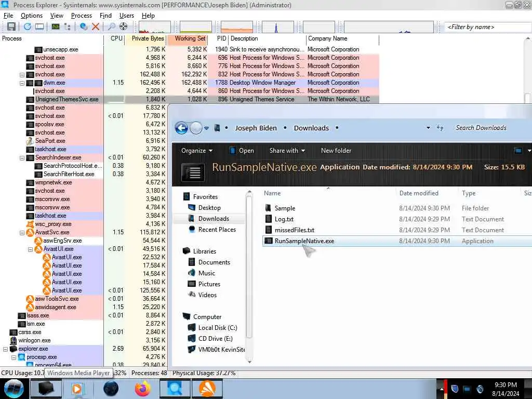The height and width of the screenshot is (399, 532).
Task: Click the red Kill Process X icon
Action: pos(96,26)
